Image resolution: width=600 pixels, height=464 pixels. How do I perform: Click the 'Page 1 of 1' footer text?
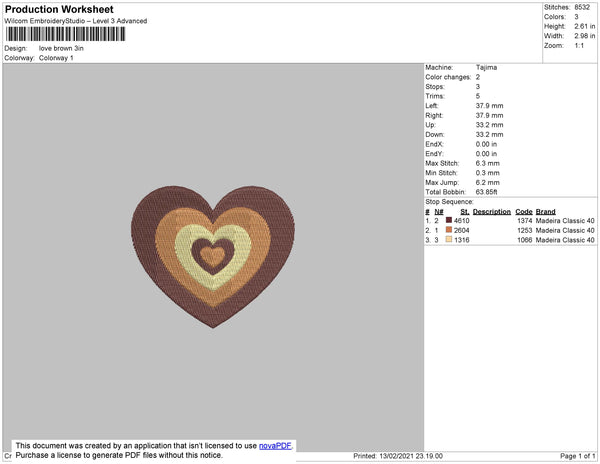point(578,456)
